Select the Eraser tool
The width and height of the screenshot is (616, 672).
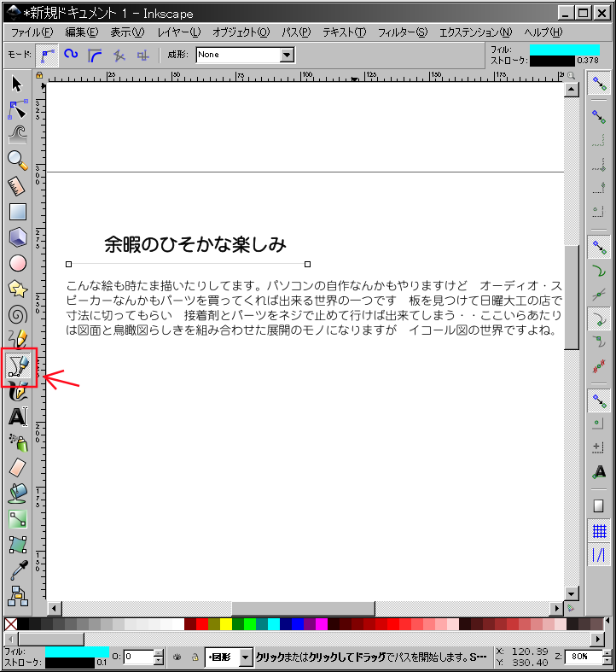(18, 468)
